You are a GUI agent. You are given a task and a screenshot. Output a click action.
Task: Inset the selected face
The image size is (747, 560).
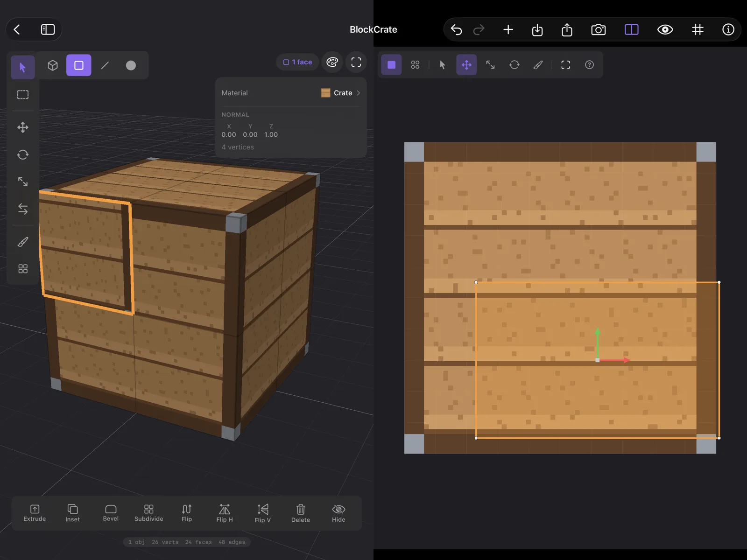(72, 513)
